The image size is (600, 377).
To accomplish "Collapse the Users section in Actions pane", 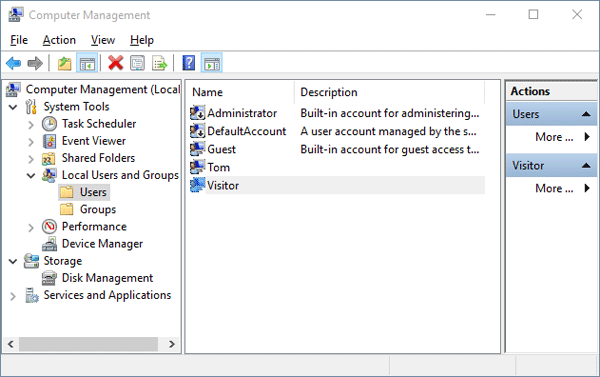I will point(586,114).
